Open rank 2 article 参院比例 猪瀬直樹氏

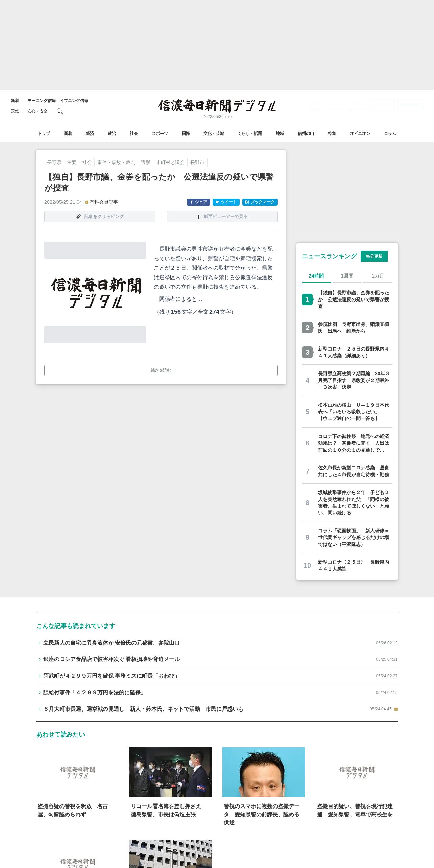(347, 328)
